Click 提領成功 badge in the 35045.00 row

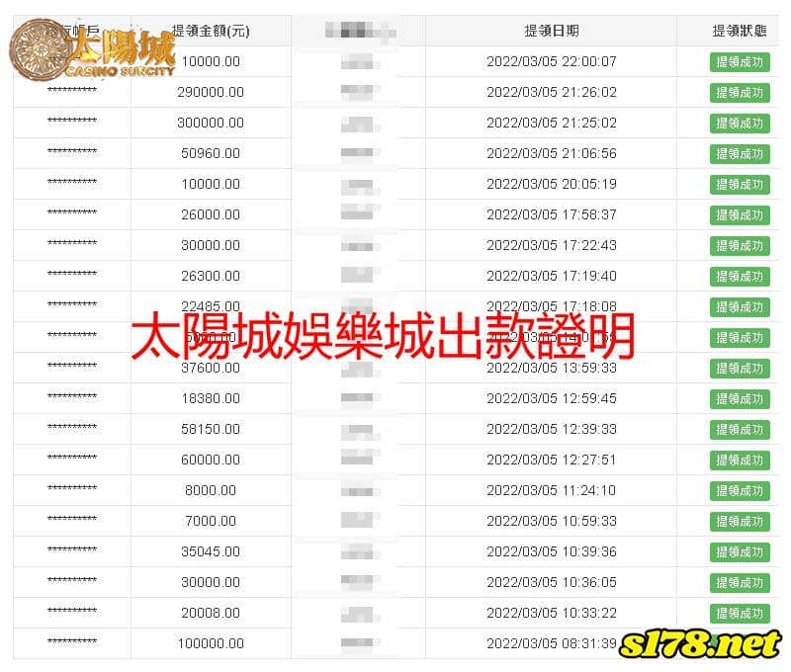coord(740,552)
